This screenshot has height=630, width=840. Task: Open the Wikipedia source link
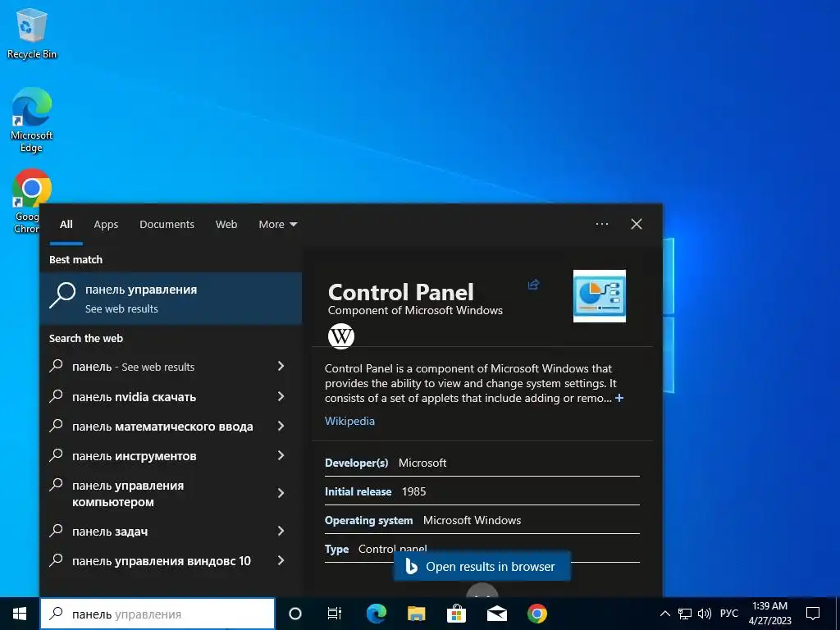(349, 421)
